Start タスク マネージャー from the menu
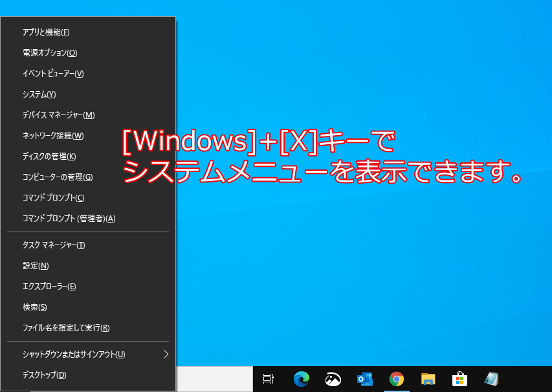Viewport: 552px width, 392px height. (54, 245)
